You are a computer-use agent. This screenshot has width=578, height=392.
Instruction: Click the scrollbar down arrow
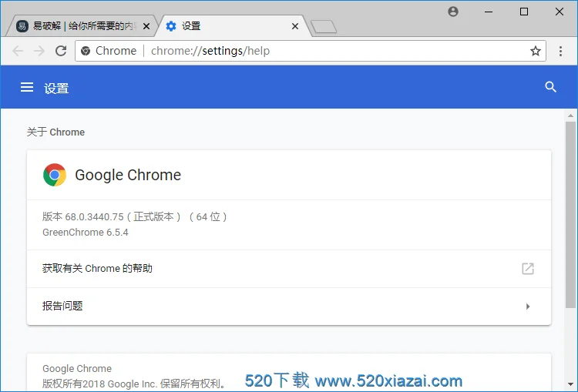pos(570,385)
